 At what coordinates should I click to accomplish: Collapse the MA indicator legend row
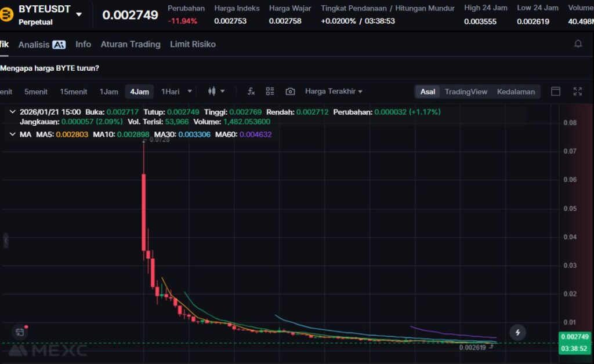point(13,134)
